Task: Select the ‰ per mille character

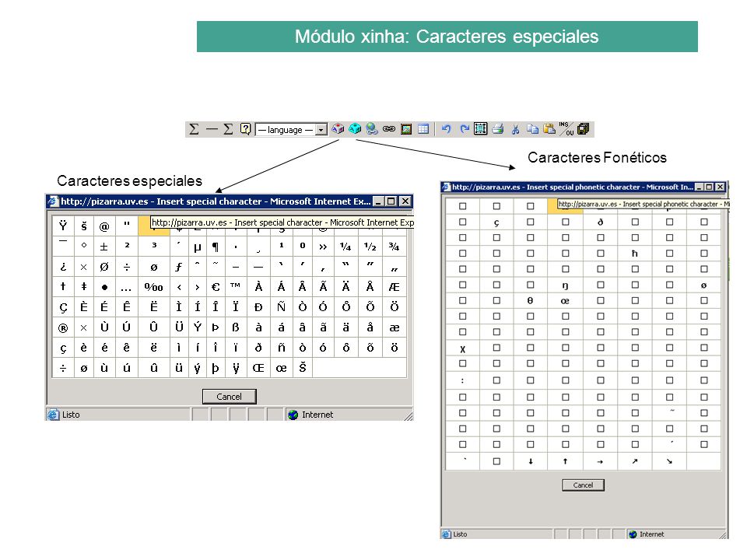Action: [x=154, y=287]
